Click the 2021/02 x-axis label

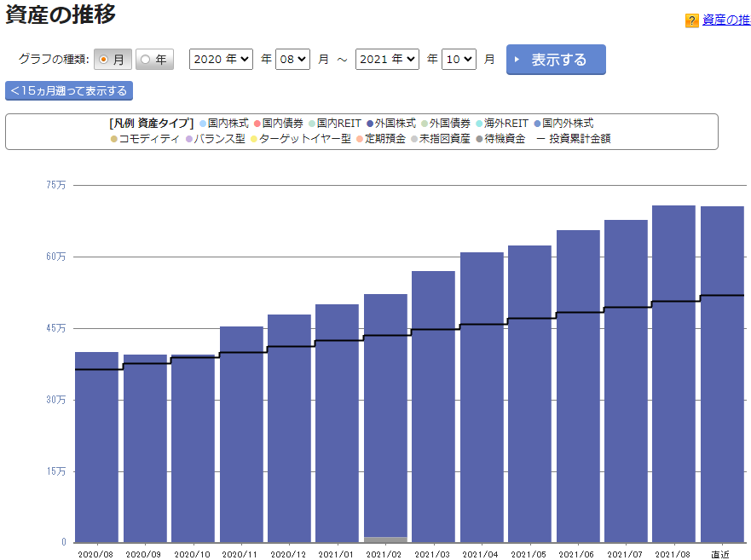[384, 554]
